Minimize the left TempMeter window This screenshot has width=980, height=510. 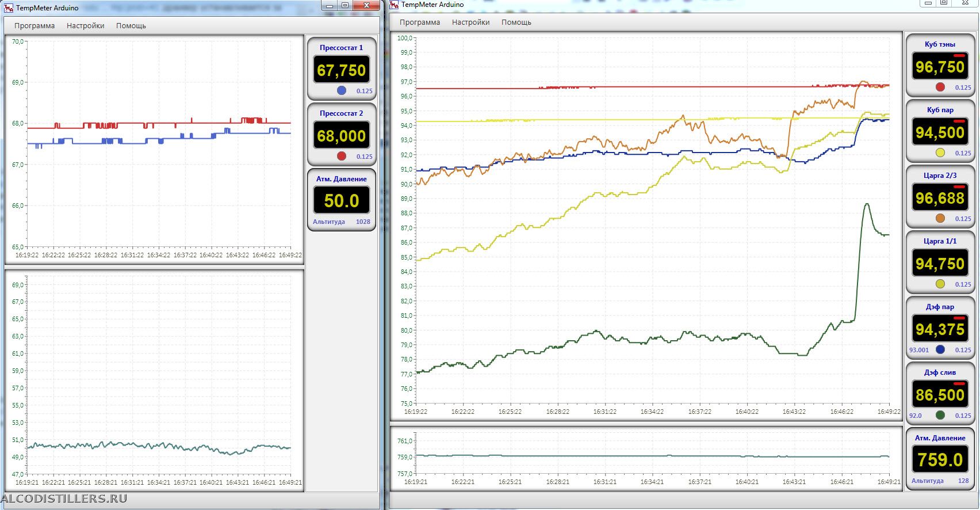[329, 5]
